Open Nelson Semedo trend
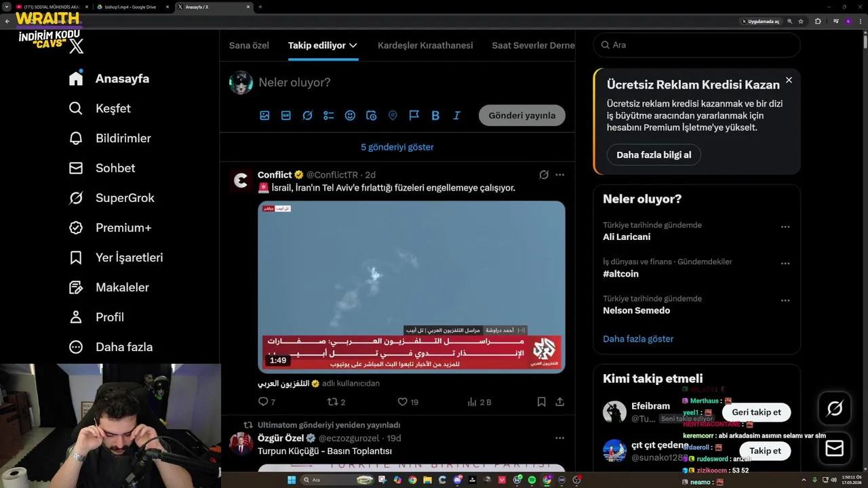This screenshot has width=868, height=488. (x=636, y=310)
